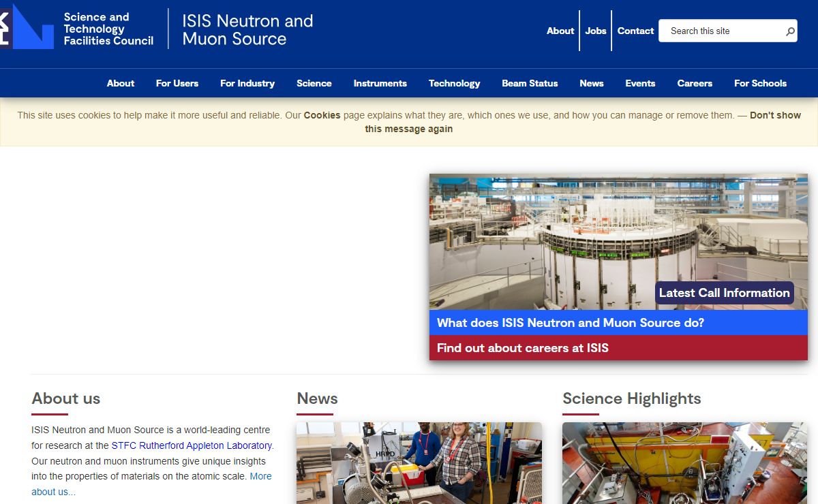The width and height of the screenshot is (818, 504).
Task: Open the Technology menu
Action: (455, 83)
